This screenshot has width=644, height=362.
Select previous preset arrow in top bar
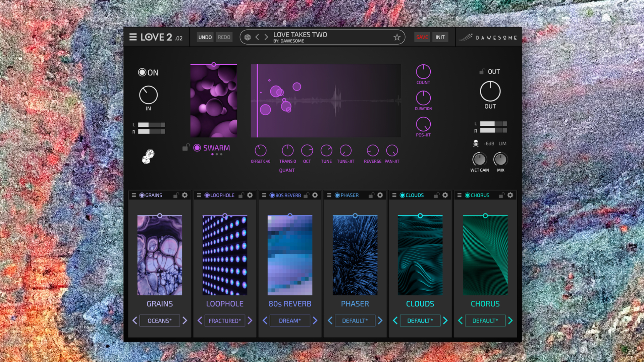(x=257, y=37)
